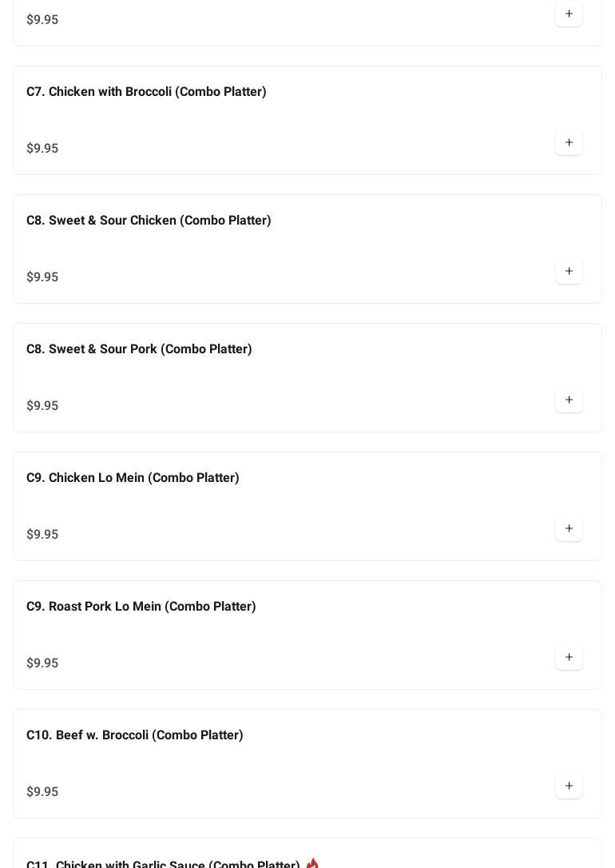Click the price under Sweet & Sour Chicken
Image resolution: width=615 pixels, height=868 pixels.
point(42,277)
